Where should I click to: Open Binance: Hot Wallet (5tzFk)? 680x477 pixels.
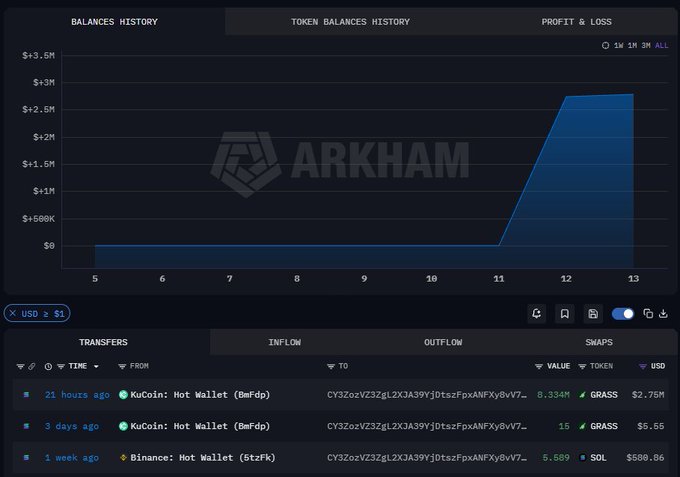(203, 457)
